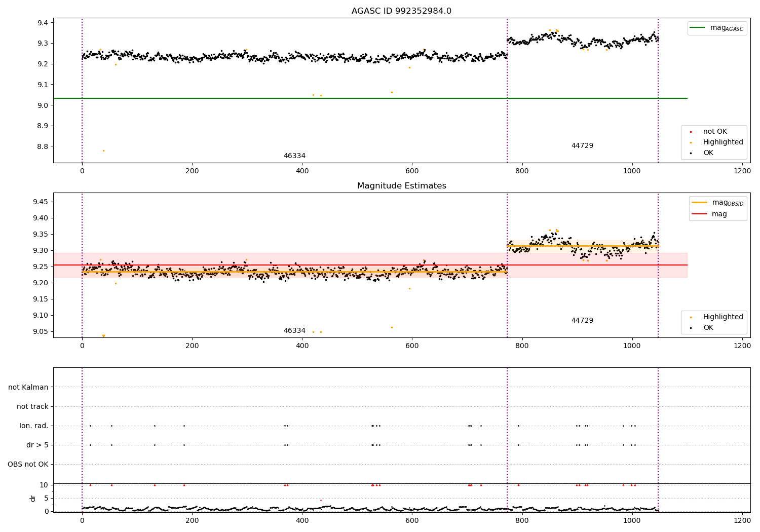This screenshot has height=532, width=760.
Task: Click the 'Ion. rad.' axis label
Action: click(34, 426)
